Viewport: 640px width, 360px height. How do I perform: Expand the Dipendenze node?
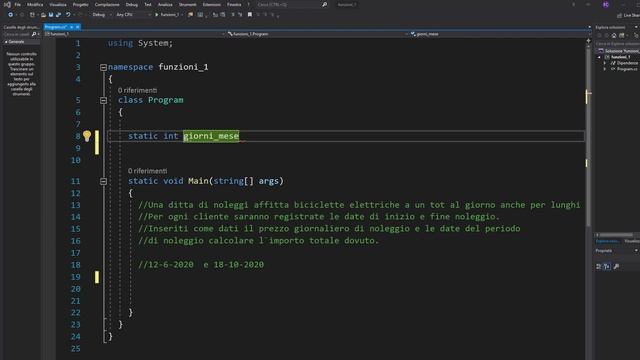[x=605, y=63]
